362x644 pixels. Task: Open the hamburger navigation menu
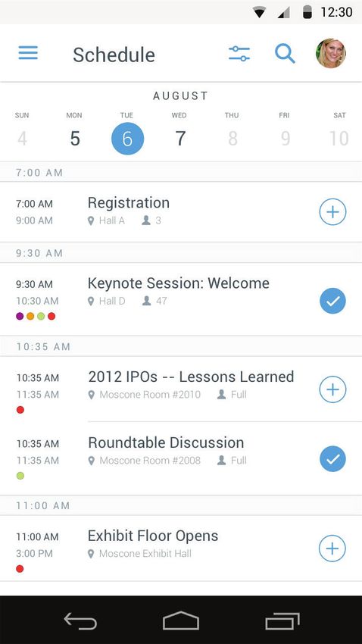28,53
